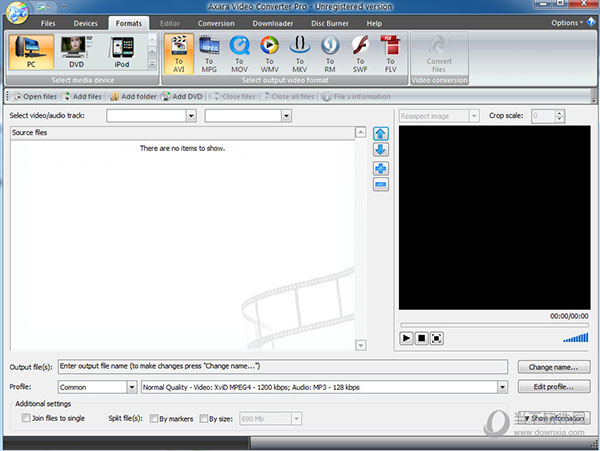Viewport: 600px width, 451px height.
Task: Decrease Crop scale with spinner down arrow
Action: pos(559,119)
